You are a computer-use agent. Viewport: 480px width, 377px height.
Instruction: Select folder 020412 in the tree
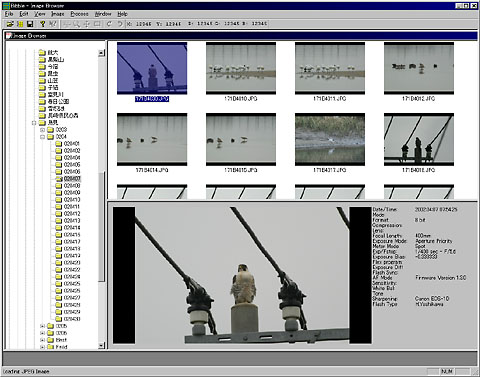(x=72, y=214)
